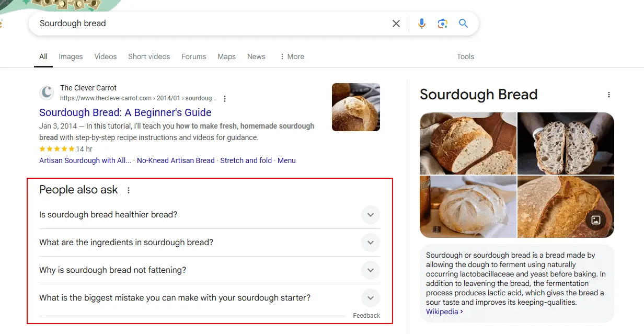This screenshot has width=644, height=334.
Task: Click the 'No-Knead Artisan Bread' sitelink
Action: [176, 160]
